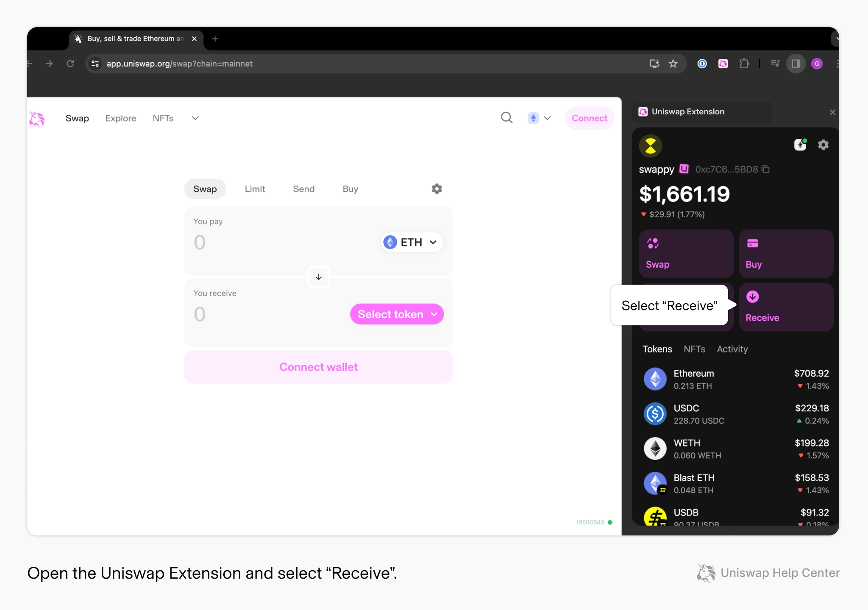Close the Uniswap browser tab
Image resolution: width=868 pixels, height=610 pixels.
(x=194, y=39)
